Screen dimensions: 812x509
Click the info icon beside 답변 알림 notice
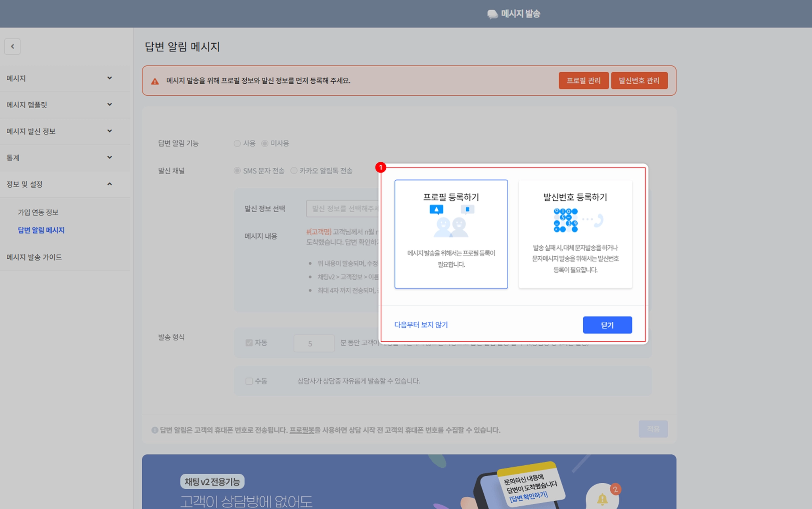pos(155,430)
